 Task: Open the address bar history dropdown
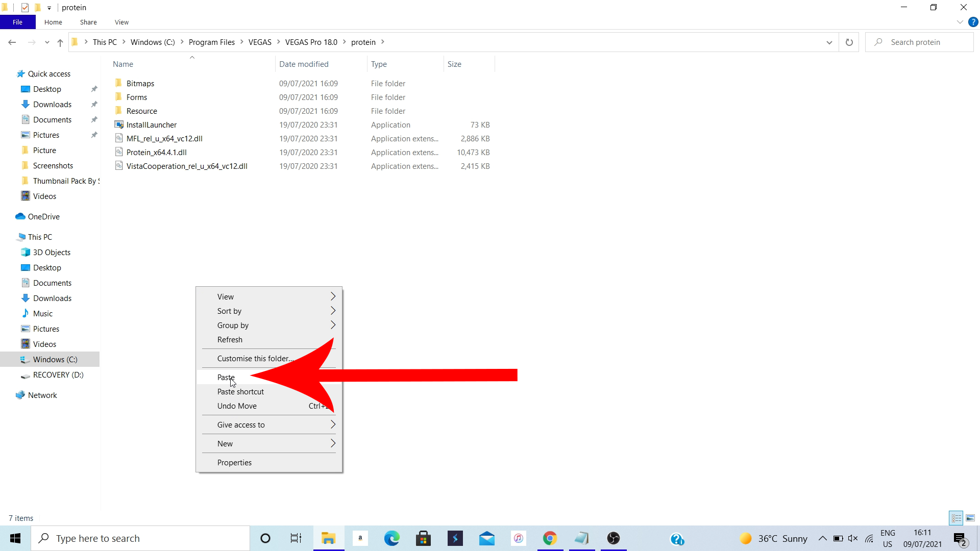coord(829,42)
